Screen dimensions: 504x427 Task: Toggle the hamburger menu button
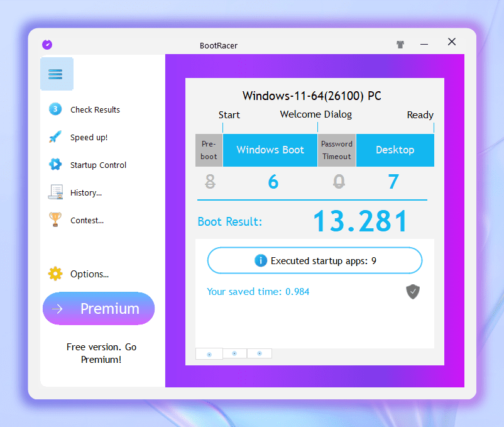pos(56,74)
